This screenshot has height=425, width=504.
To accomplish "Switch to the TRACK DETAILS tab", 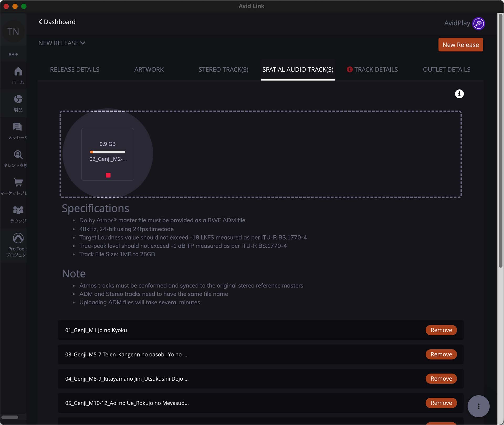I will [x=376, y=70].
